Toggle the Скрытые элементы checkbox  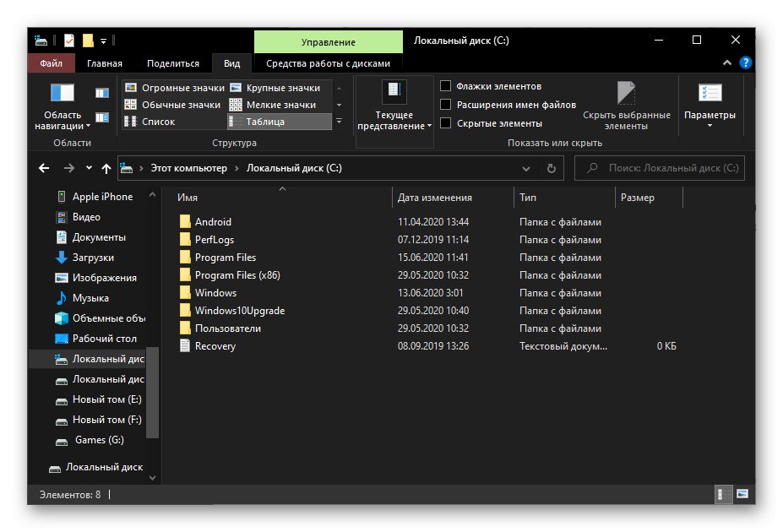(445, 121)
